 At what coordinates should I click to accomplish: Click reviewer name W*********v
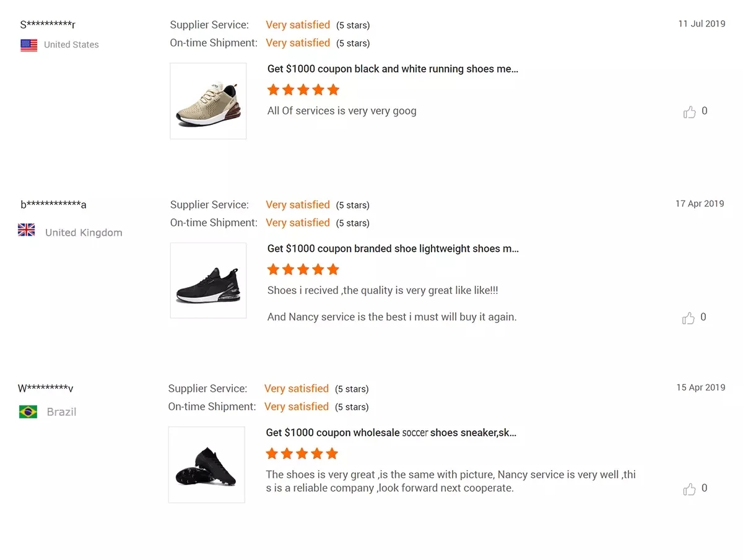[46, 389]
